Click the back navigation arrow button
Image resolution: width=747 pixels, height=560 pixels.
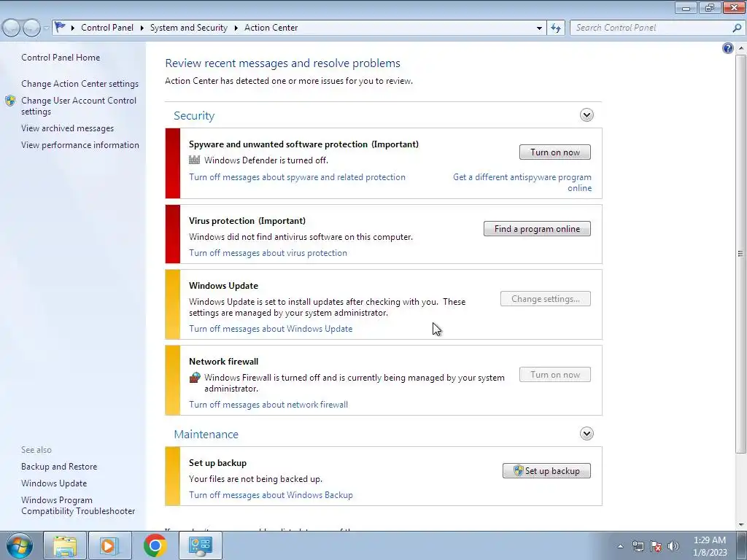(x=12, y=28)
